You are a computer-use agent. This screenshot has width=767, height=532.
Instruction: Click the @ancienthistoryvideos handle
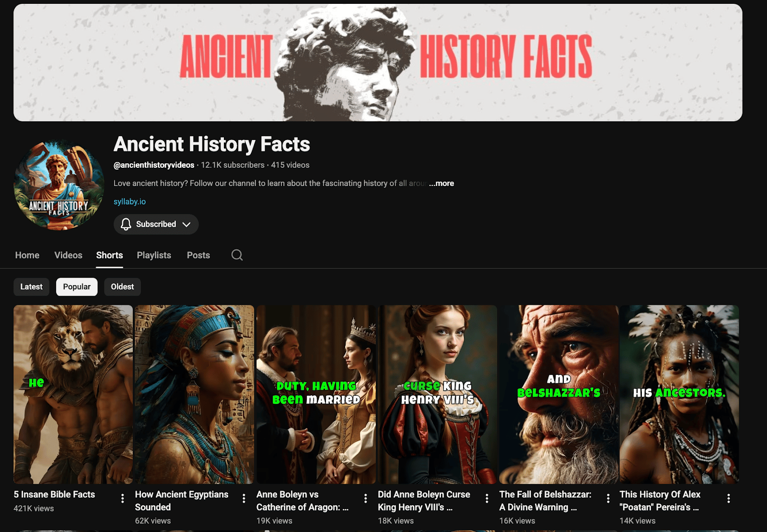pyautogui.click(x=154, y=165)
